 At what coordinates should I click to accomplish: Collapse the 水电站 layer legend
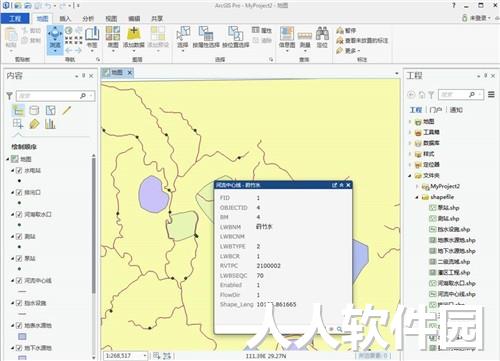point(12,170)
